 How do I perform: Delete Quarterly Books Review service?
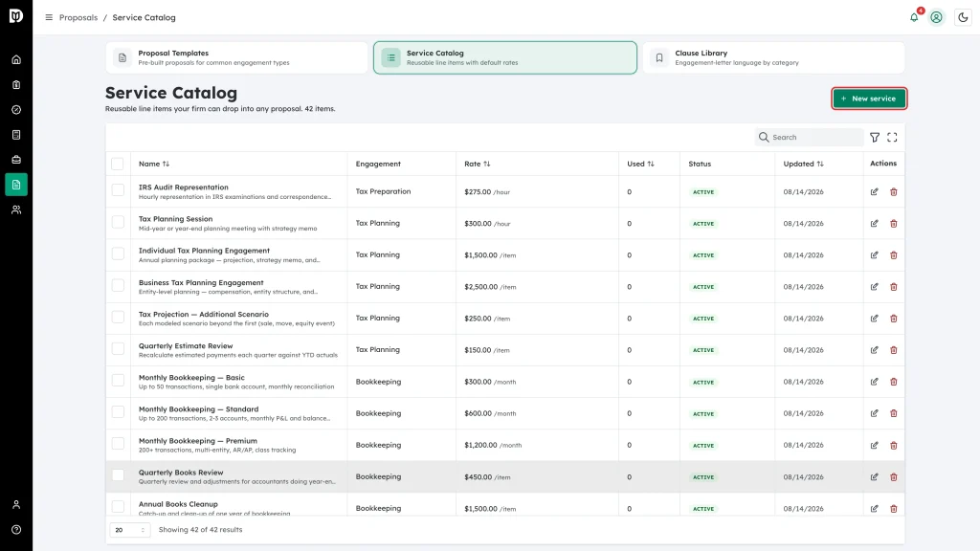click(894, 477)
